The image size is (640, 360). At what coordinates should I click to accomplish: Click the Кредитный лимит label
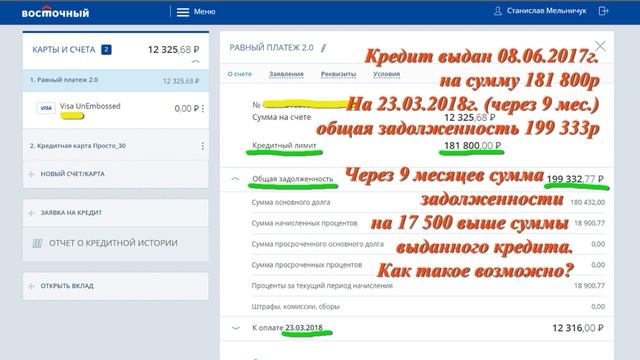[x=284, y=145]
